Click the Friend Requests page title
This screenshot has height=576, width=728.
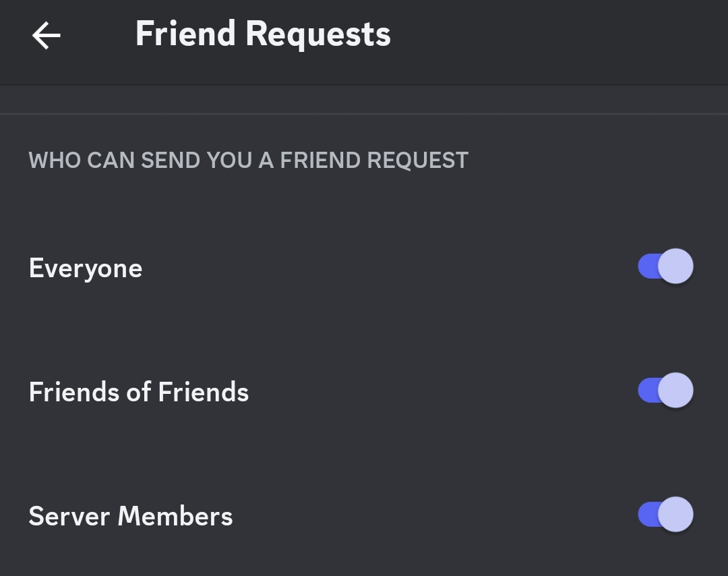coord(263,34)
